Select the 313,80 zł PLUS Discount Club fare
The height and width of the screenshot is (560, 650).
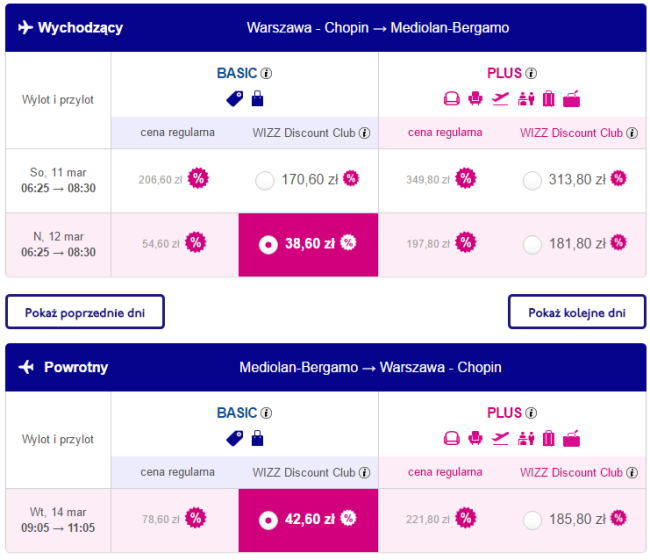(x=532, y=181)
